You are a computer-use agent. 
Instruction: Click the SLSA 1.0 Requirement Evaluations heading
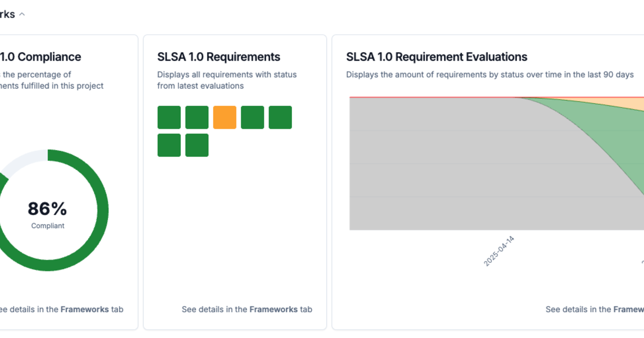[437, 57]
